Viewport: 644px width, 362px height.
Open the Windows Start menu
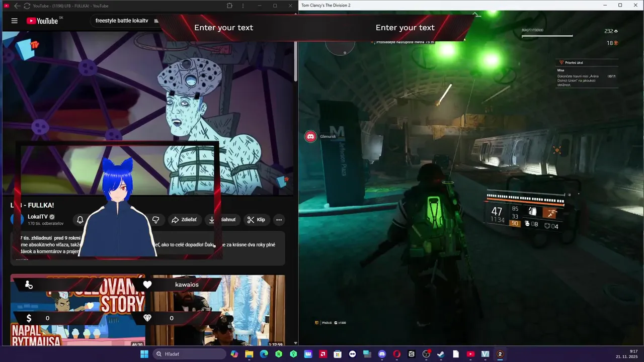click(144, 354)
